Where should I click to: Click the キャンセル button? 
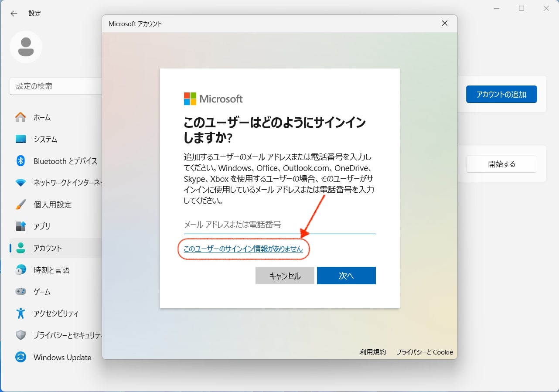pos(285,276)
